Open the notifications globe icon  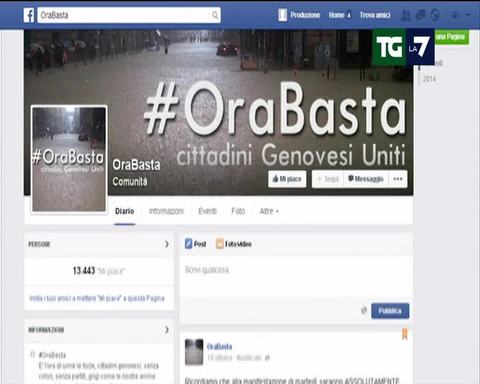coord(435,15)
